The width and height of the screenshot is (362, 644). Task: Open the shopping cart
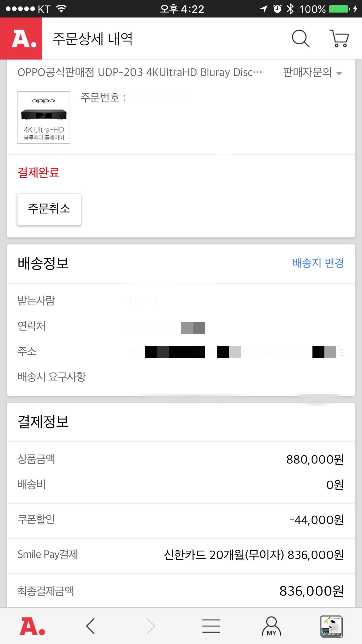tap(339, 38)
